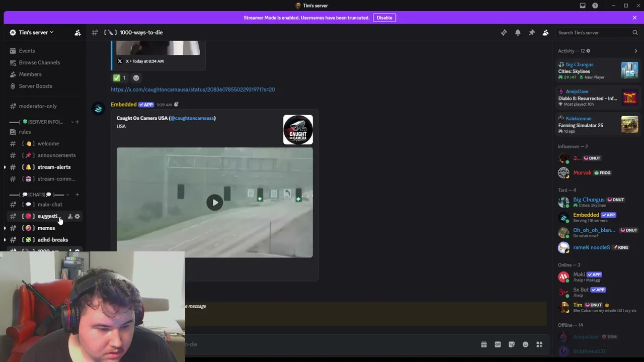The height and width of the screenshot is (362, 644).
Task: Open the Threads icon in channel header
Action: [504, 33]
